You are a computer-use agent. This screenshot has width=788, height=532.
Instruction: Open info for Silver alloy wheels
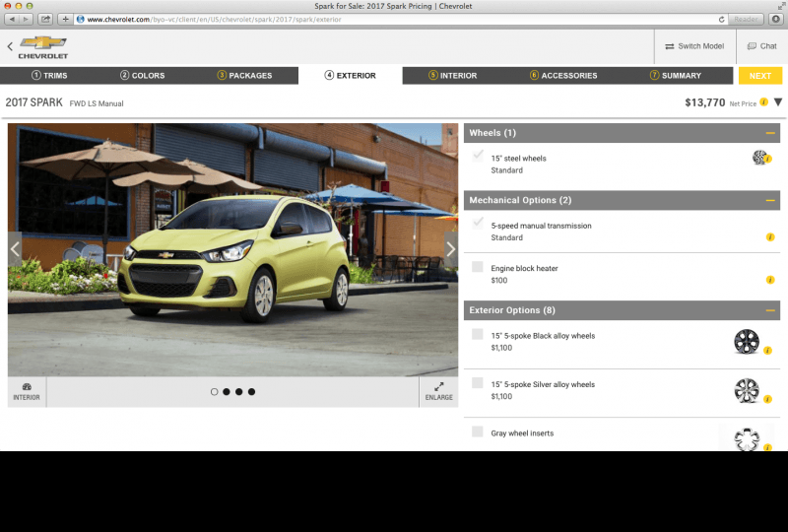(x=767, y=399)
